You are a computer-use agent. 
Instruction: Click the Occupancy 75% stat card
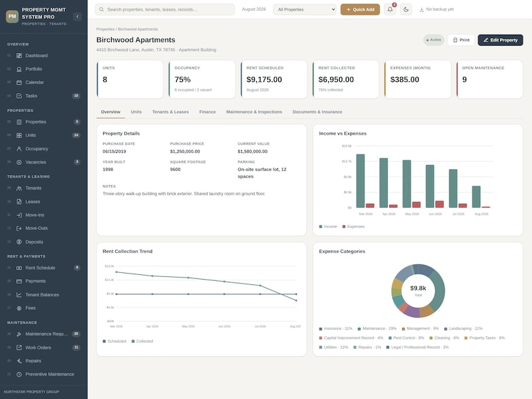pyautogui.click(x=202, y=79)
